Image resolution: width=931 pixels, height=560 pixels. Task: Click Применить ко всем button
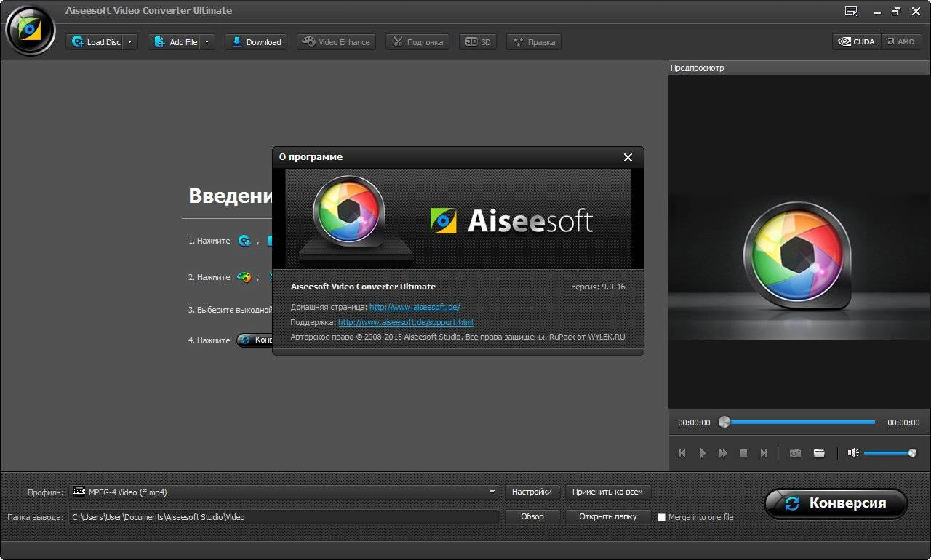tap(607, 492)
